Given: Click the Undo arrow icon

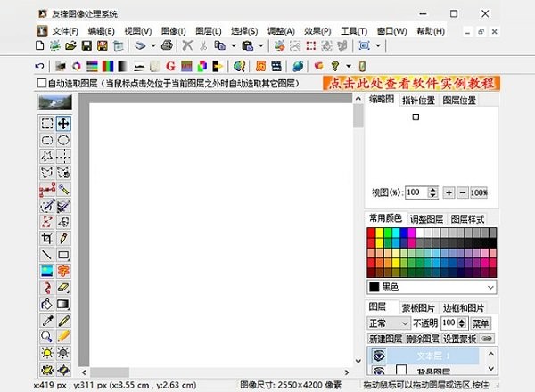Looking at the screenshot, I should pos(39,66).
